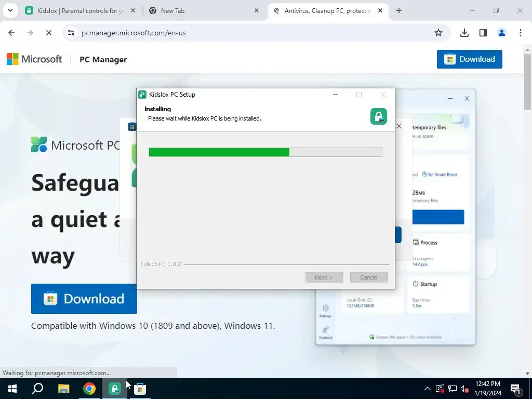The image size is (532, 399).
Task: Click "Local Disk (C:)" text in preview
Action: coord(360,300)
